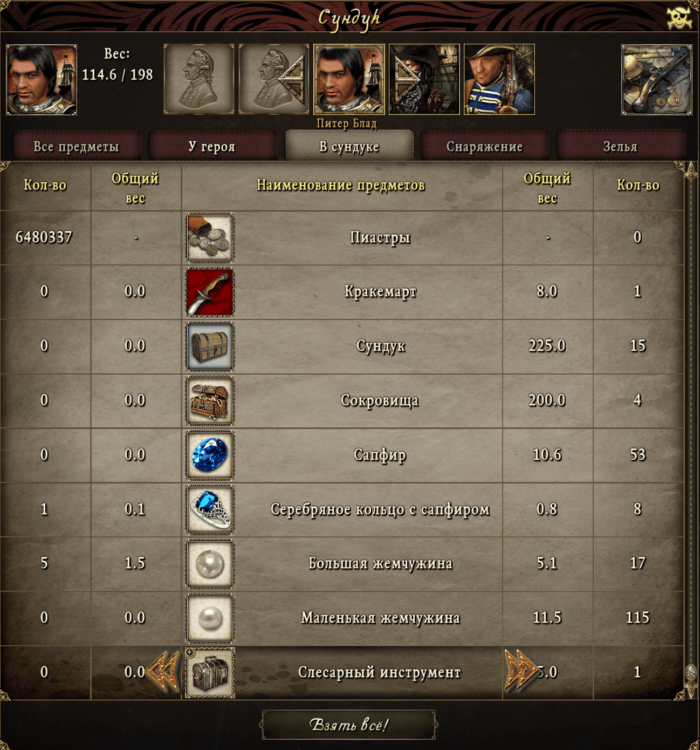Screen dimensions: 700x750
Task: Click the Слесарный инструмент toolbox icon
Action: click(x=210, y=673)
